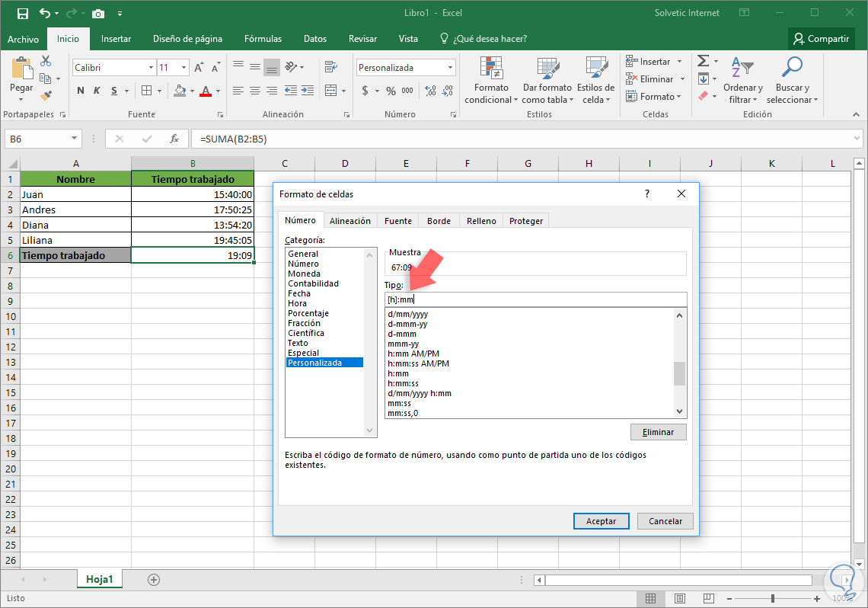868x608 pixels.
Task: Click the AutoSum sigma icon
Action: [x=703, y=61]
